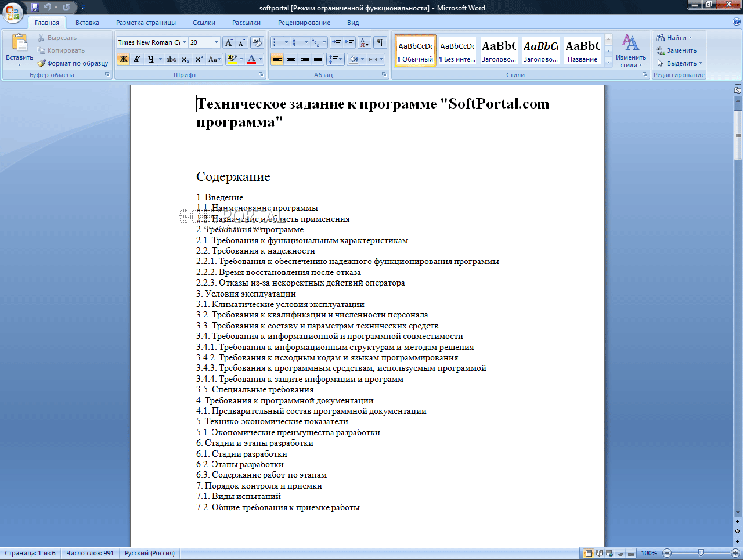Shrink the font size

click(x=241, y=42)
